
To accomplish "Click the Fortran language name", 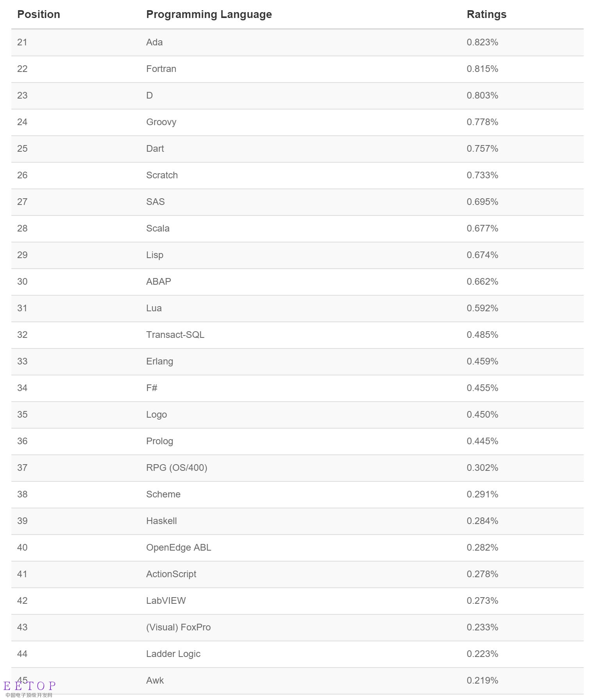I will 161,69.
